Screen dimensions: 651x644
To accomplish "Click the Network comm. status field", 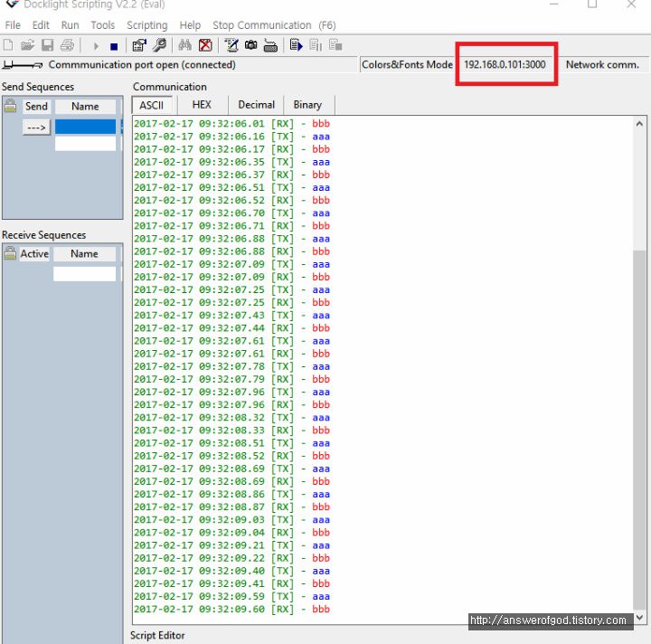I will tap(602, 65).
